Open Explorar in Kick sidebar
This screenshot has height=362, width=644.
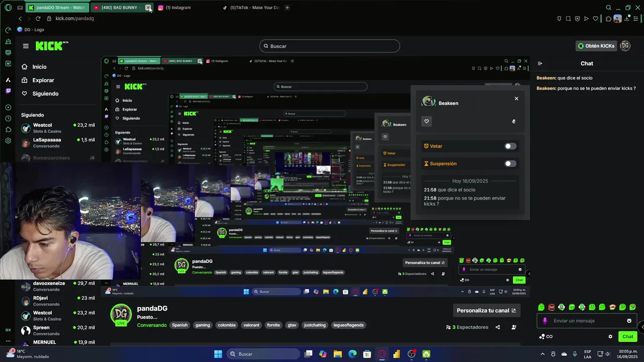[x=43, y=80]
